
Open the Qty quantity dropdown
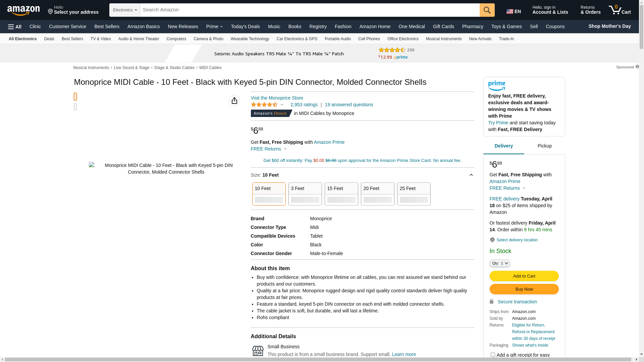click(500, 263)
